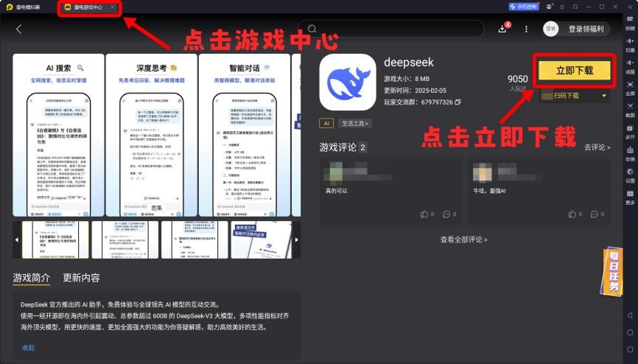Toggle 全屏 fullscreen in sidebar

630,84
